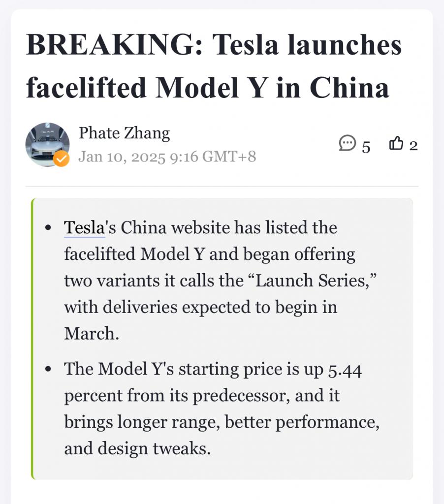Screen dimensions: 444x504
Task: Follow the underlined Tesla link
Action: pyautogui.click(x=85, y=228)
